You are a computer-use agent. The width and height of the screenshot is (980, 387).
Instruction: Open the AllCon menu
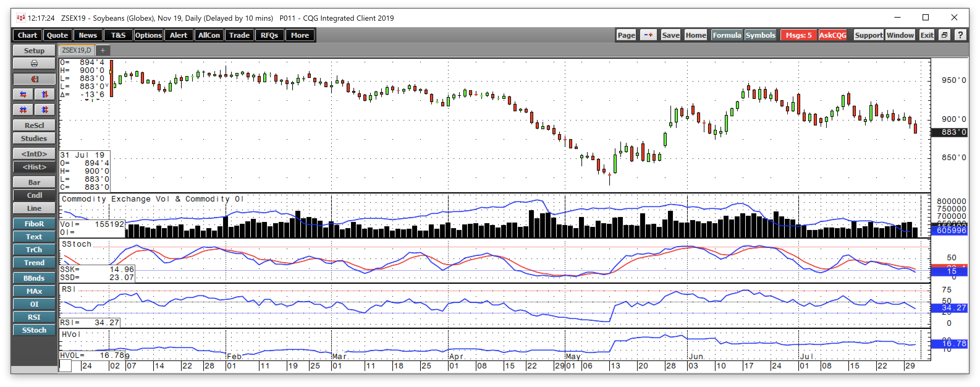pyautogui.click(x=209, y=35)
